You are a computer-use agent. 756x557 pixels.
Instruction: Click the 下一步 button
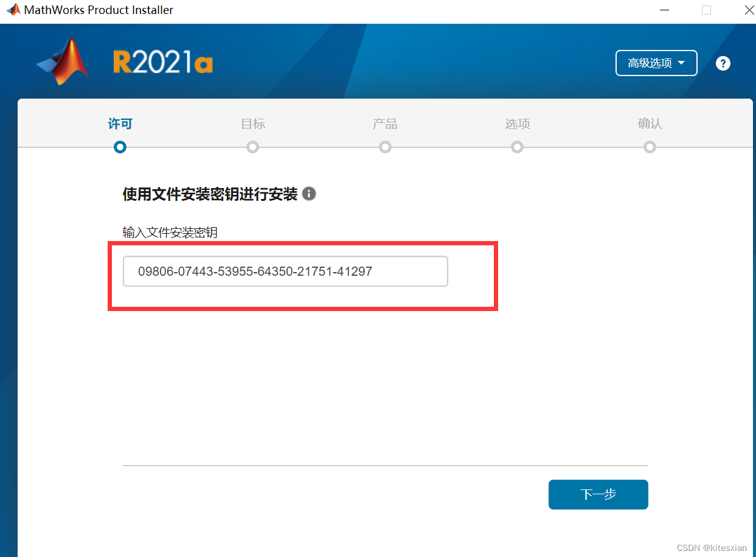(598, 494)
